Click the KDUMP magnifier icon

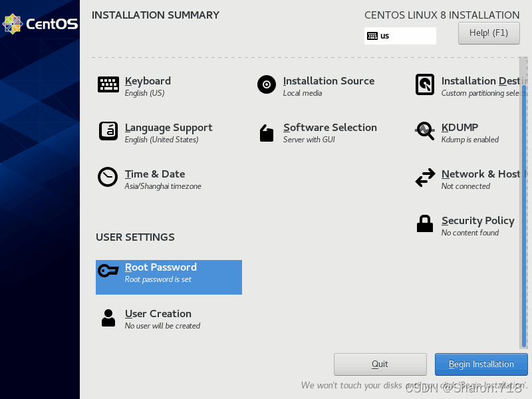(425, 131)
